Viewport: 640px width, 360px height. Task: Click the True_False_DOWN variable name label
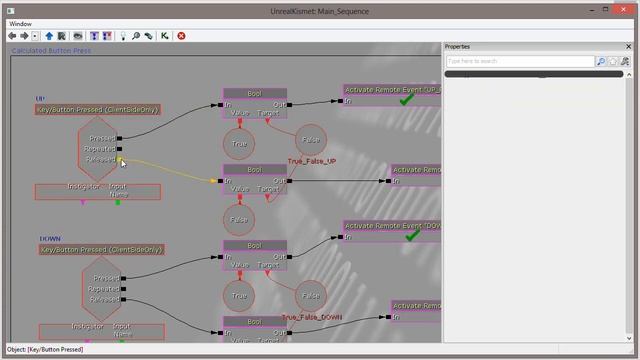pyautogui.click(x=312, y=317)
